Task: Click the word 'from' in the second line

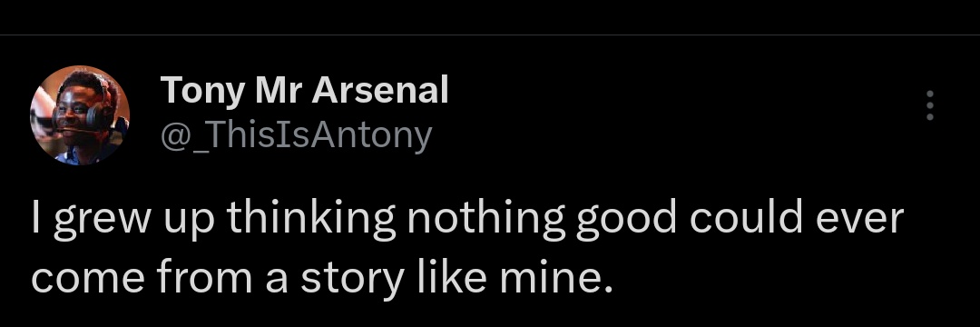Action: (204, 277)
